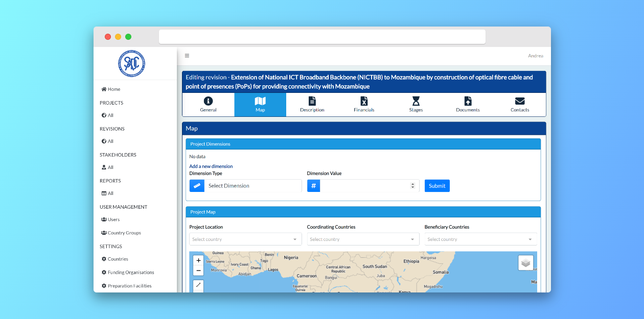Click the Project Dimensions panel header

click(x=363, y=144)
